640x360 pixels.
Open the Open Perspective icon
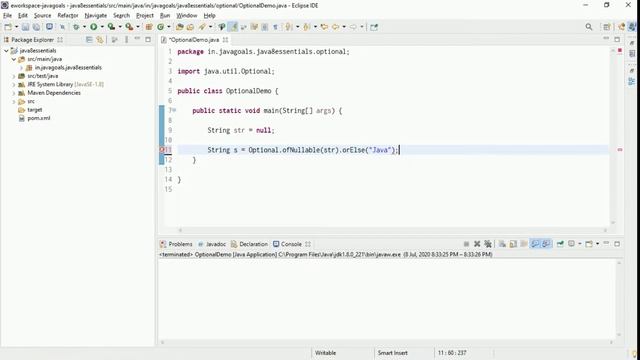pos(607,27)
